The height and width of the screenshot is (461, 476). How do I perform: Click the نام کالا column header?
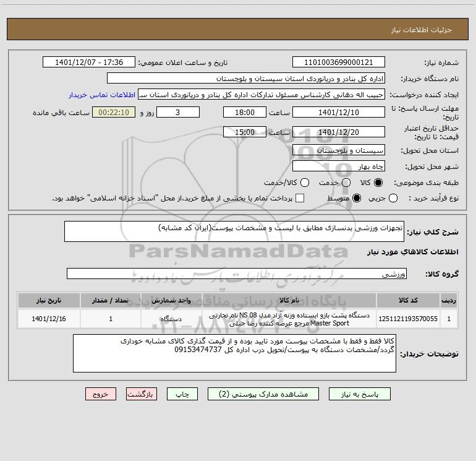[x=289, y=300]
